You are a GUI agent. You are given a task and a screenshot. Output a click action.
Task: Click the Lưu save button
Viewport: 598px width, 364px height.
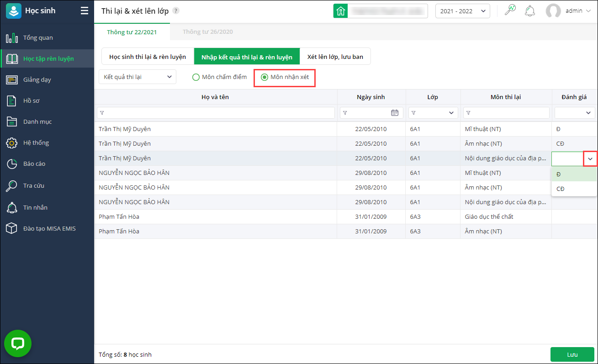pos(572,354)
